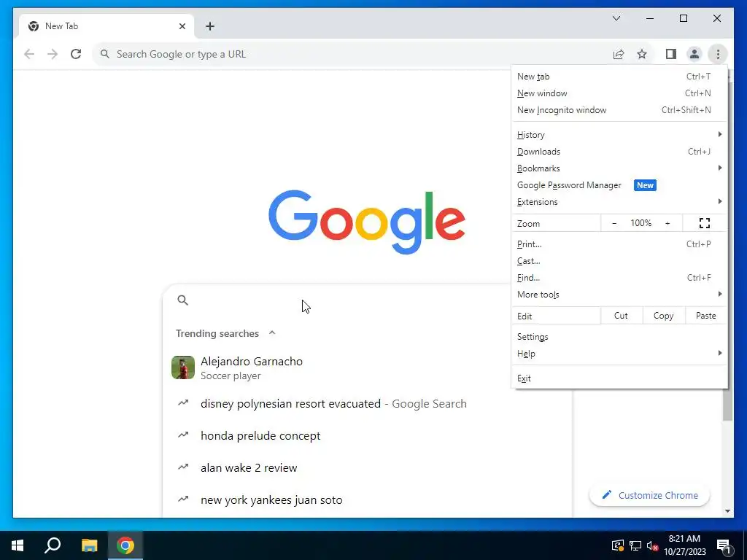Open Windows Start menu
The width and height of the screenshot is (747, 560).
point(18,545)
